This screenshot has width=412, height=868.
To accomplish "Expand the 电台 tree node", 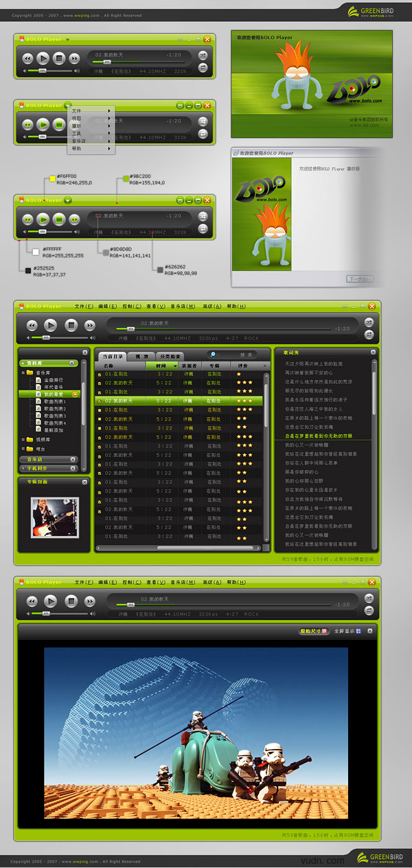I will [23, 448].
